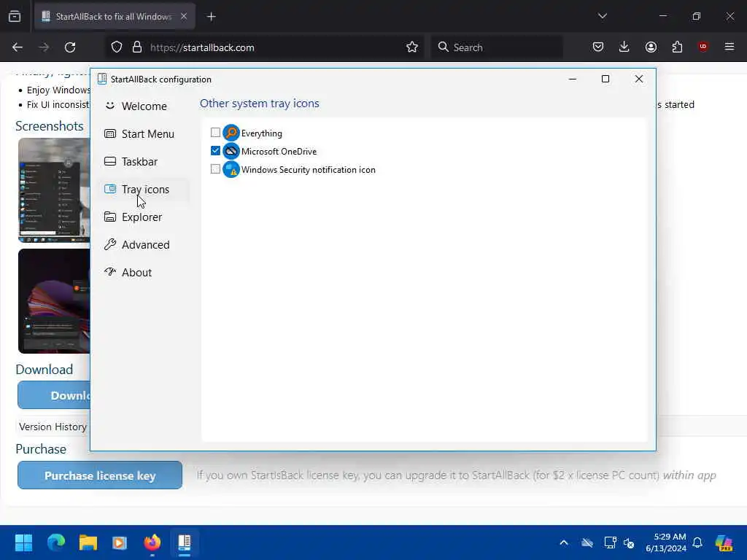The image size is (747, 560).
Task: Open the clock and date flyout
Action: (x=666, y=542)
